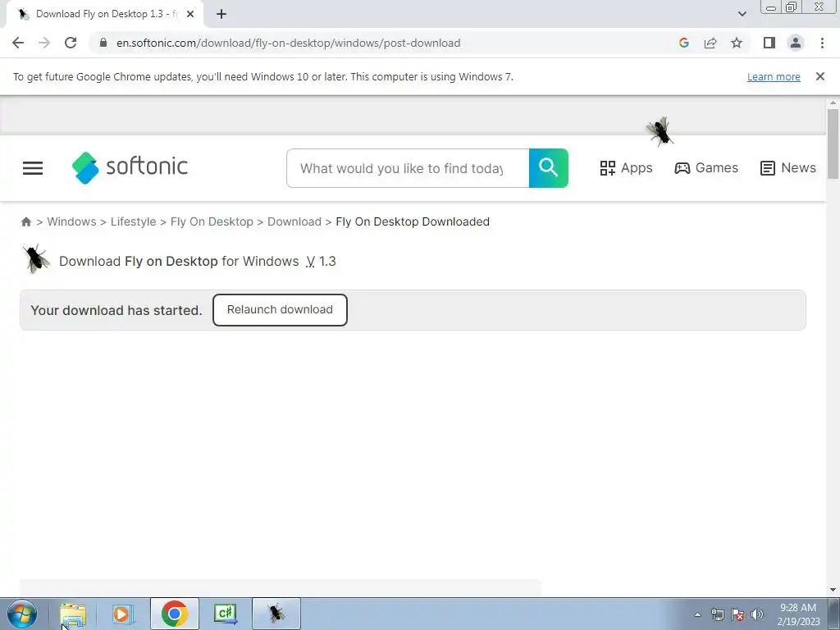This screenshot has height=630, width=840.
Task: Click the site padlock icon
Action: coord(103,43)
